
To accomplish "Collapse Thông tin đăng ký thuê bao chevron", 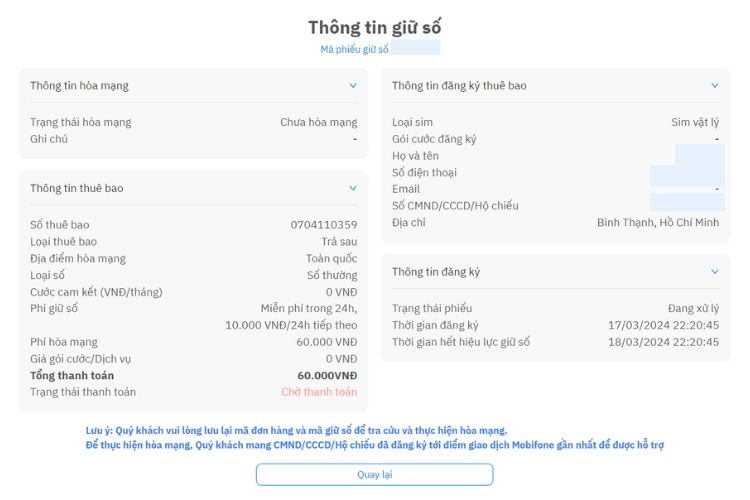I will tap(715, 86).
